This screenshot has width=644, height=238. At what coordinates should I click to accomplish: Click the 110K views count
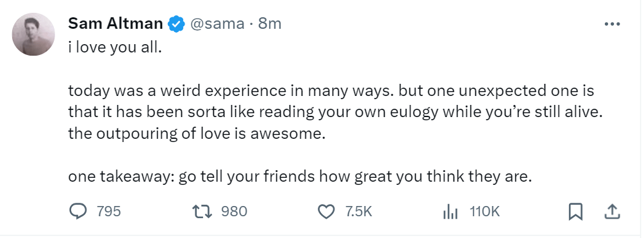tap(484, 212)
